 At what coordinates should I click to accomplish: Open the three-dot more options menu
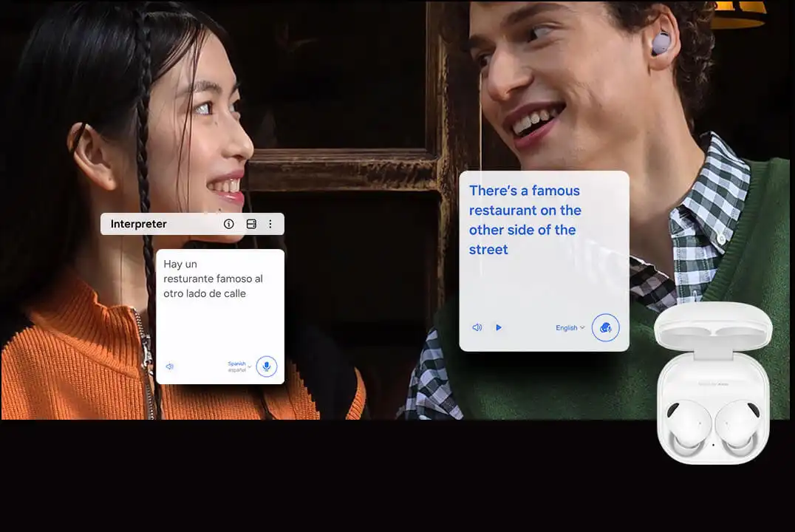click(x=270, y=224)
